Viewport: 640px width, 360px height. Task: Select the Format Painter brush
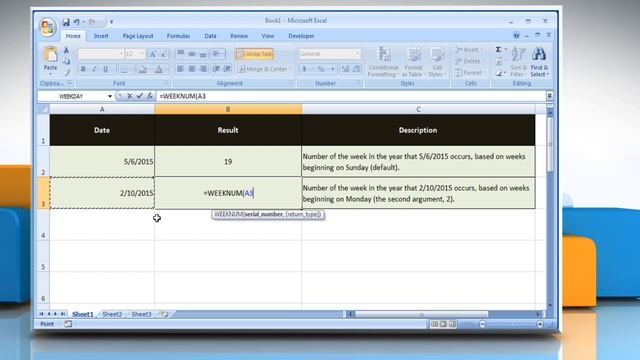(x=67, y=73)
